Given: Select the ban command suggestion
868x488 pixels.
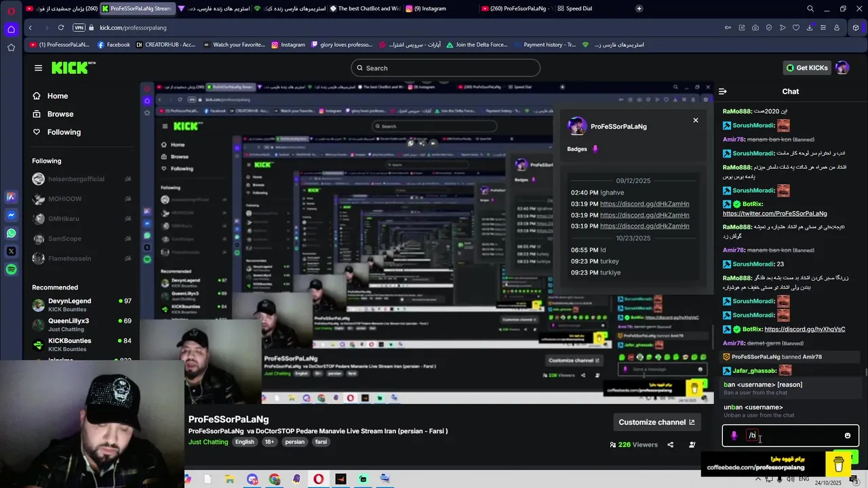Looking at the screenshot, I should 791,388.
